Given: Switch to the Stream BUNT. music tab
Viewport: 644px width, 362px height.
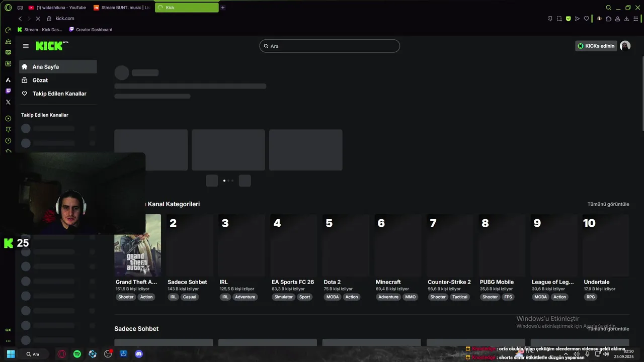Looking at the screenshot, I should [121, 8].
